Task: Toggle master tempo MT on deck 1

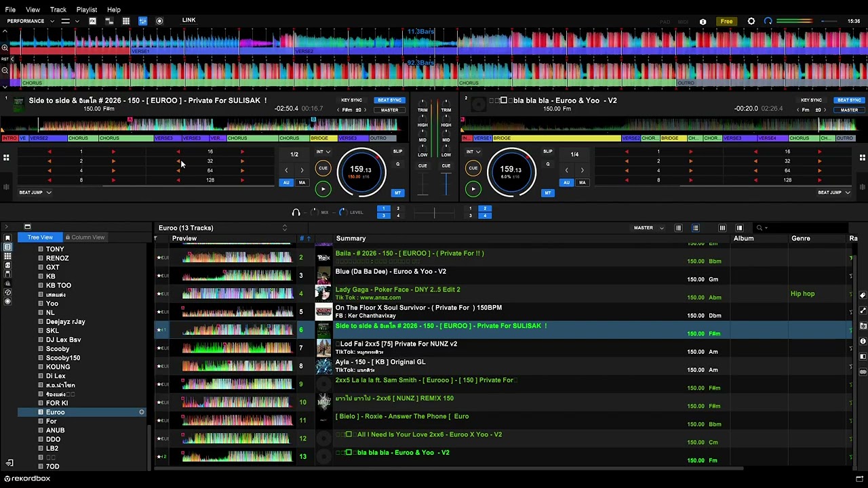Action: [397, 193]
